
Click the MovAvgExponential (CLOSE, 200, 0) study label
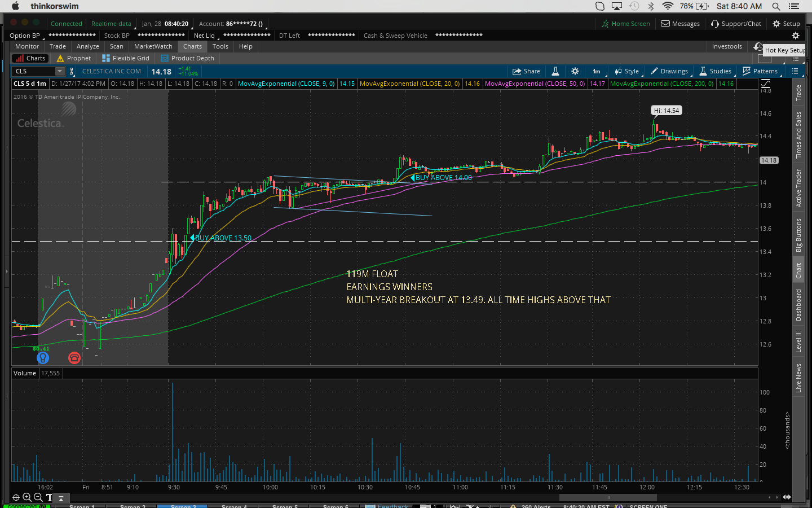point(661,84)
